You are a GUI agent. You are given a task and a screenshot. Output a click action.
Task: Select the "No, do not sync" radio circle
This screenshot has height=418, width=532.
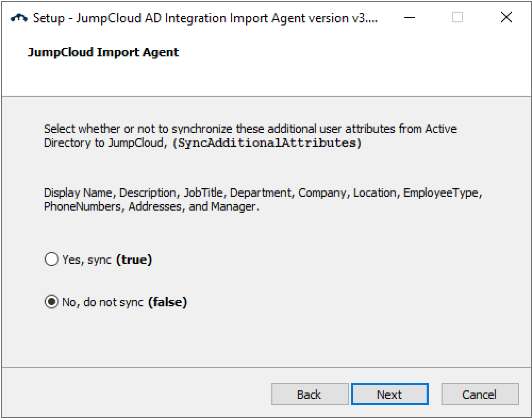51,302
